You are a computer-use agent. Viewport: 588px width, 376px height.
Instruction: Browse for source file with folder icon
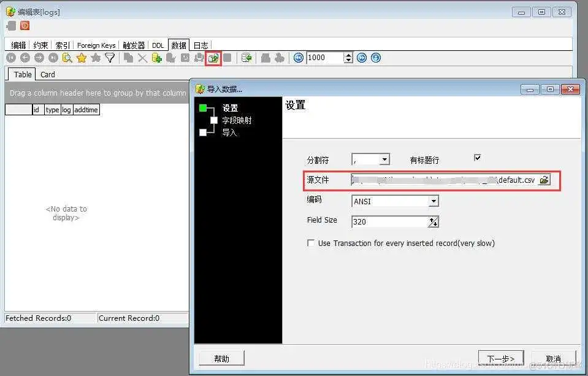pyautogui.click(x=544, y=180)
